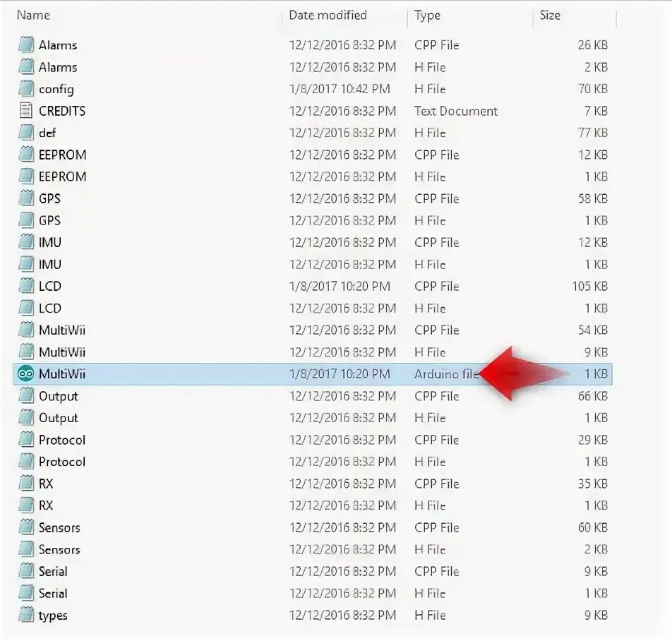Select the LCD CPP File icon
Screen dimensions: 672x641
26,286
